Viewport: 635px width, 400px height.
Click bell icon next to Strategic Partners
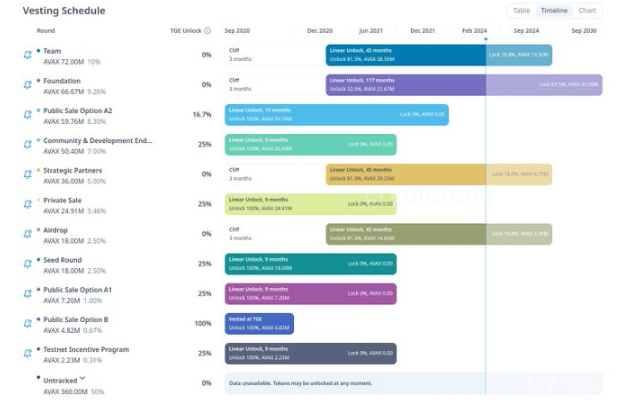[27, 176]
